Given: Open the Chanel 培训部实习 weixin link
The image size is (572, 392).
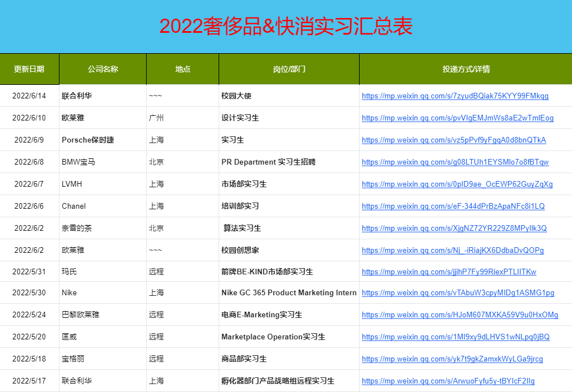Looking at the screenshot, I should [x=453, y=206].
